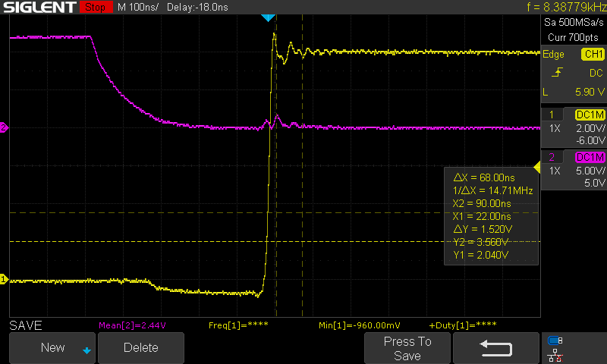This screenshot has width=607, height=364.
Task: Click the M 100ns timebase readout
Action: tap(138, 8)
